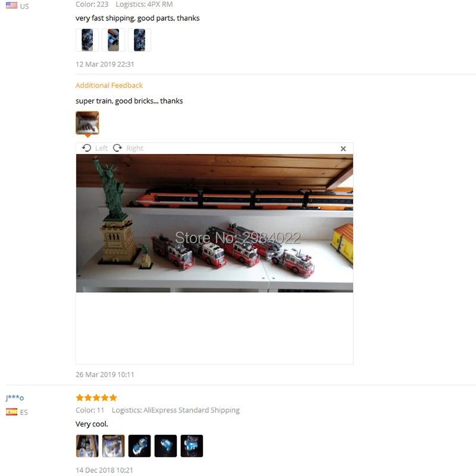Click the US flag icon
This screenshot has height=476, width=476.
pos(11,5)
